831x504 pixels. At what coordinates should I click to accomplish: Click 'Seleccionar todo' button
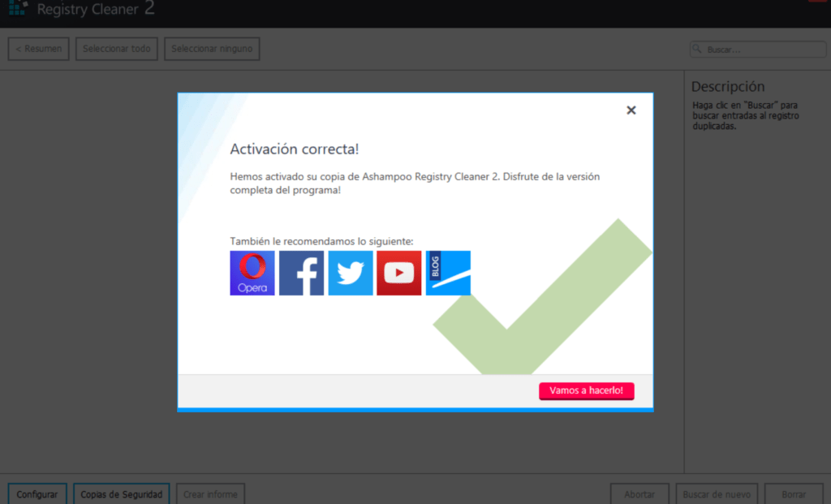click(117, 49)
